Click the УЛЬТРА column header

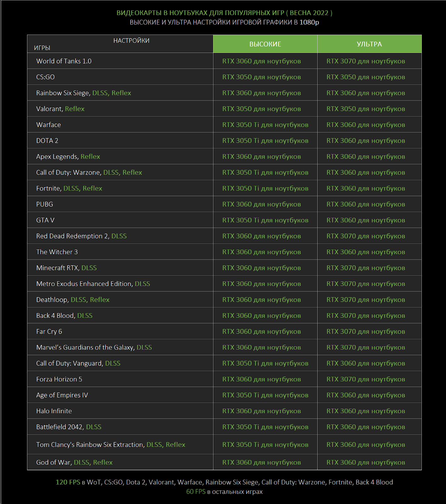tap(369, 44)
